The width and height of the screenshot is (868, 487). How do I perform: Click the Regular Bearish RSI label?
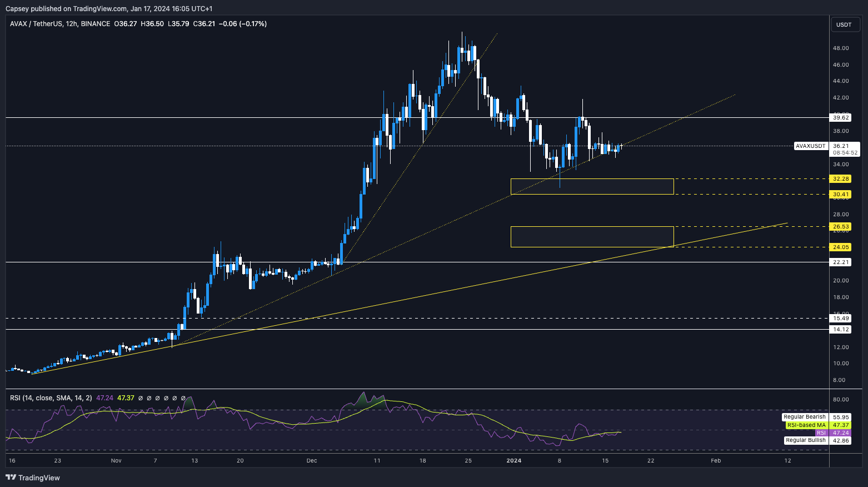click(805, 417)
